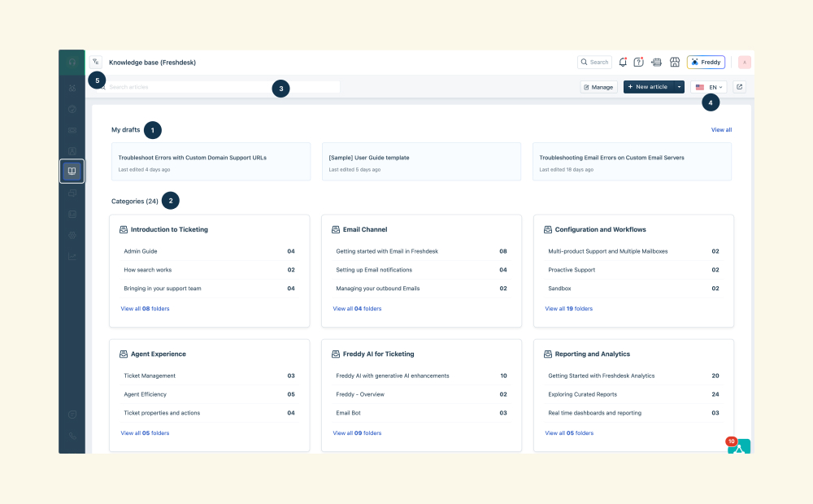Image resolution: width=813 pixels, height=504 pixels.
Task: Click View all 04 folders link
Action: pos(357,309)
